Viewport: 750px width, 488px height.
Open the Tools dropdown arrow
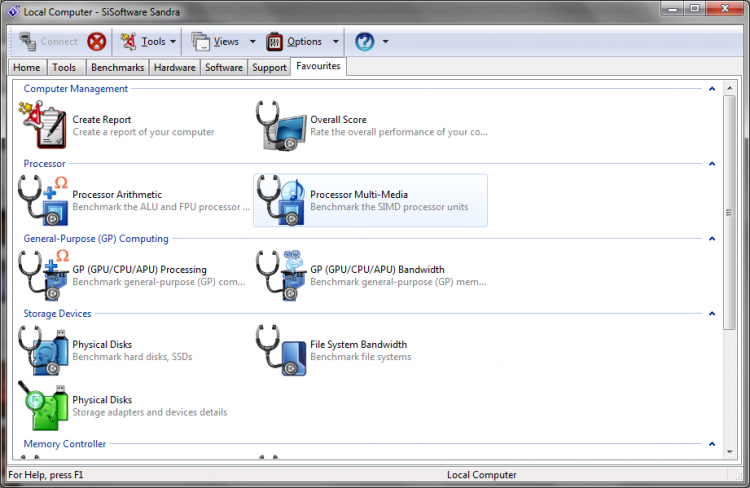(x=173, y=42)
